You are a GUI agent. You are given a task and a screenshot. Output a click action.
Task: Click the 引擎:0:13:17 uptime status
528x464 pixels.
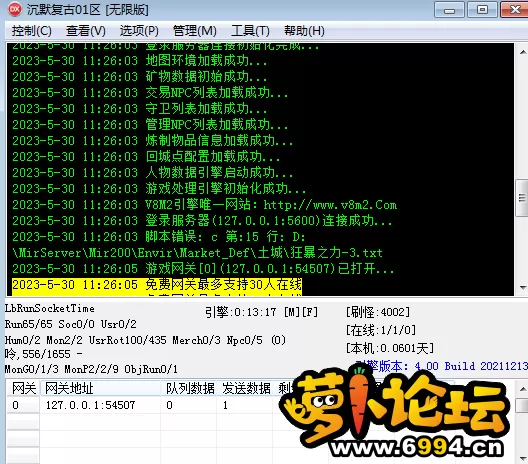262,312
